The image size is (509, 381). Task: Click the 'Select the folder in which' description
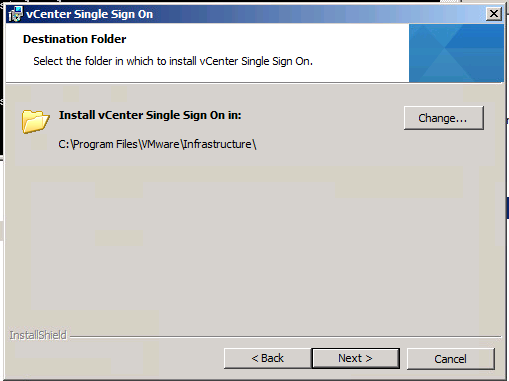(173, 61)
